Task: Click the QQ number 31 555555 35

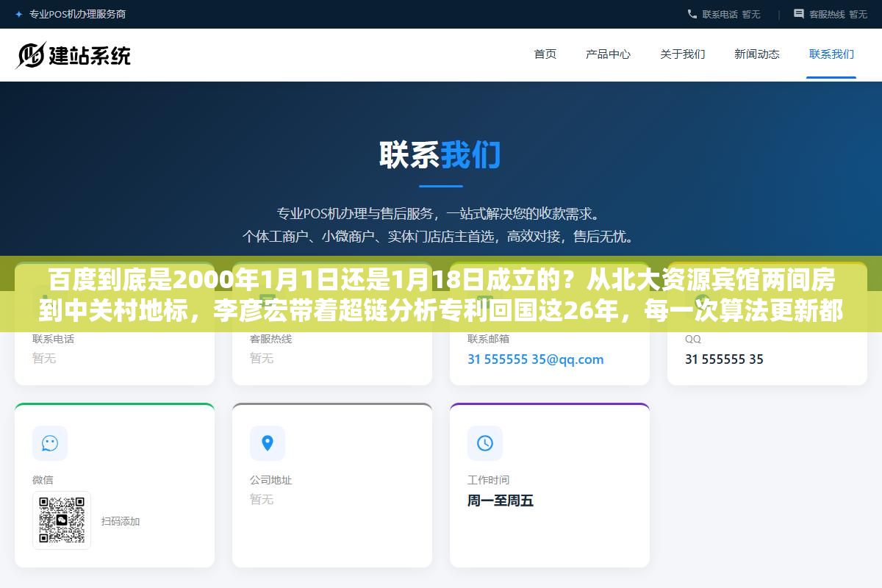Action: pos(724,359)
